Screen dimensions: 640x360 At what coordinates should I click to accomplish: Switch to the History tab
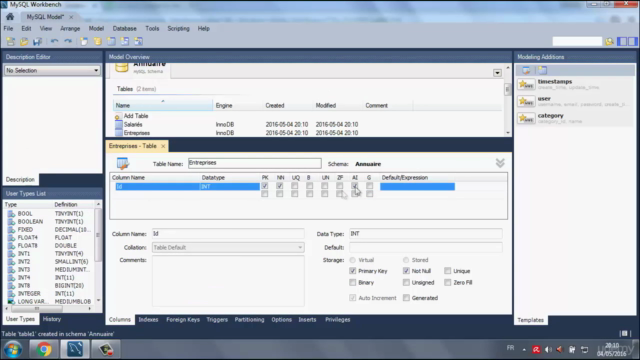coord(52,319)
